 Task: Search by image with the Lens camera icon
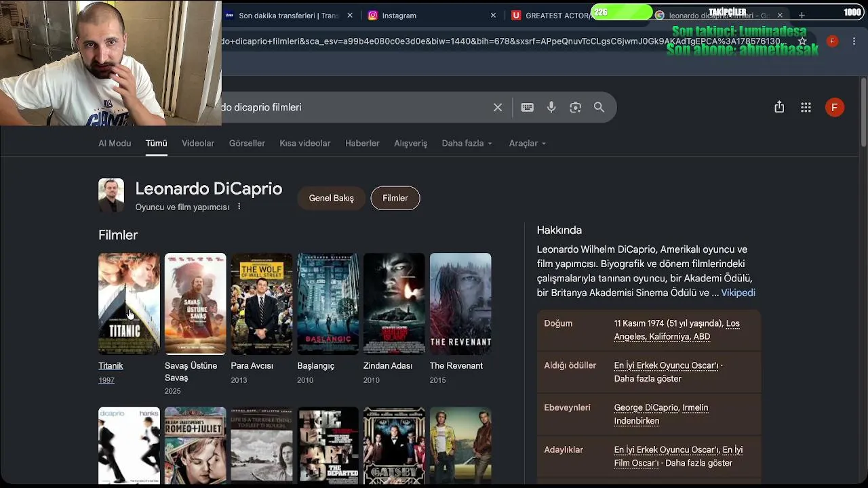575,107
